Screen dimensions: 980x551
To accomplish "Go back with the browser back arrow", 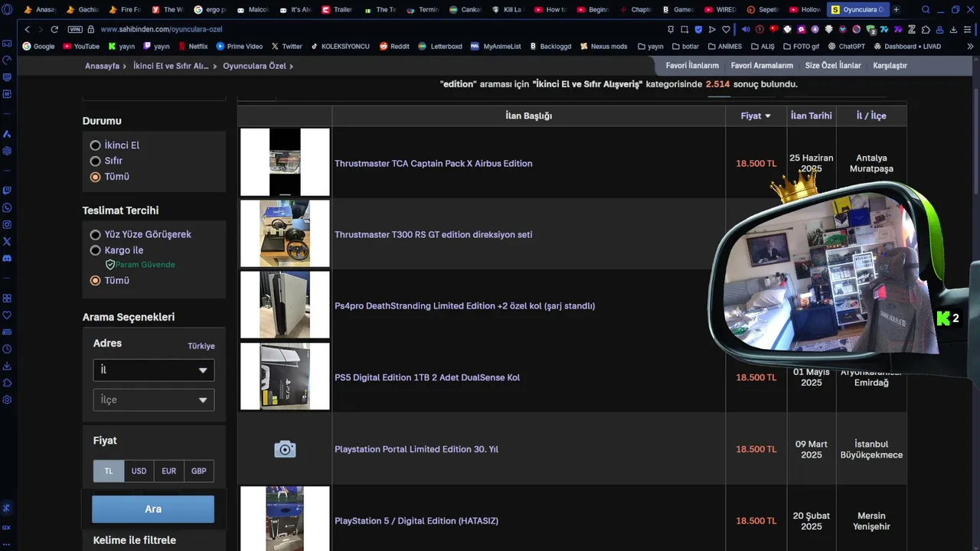I will [x=27, y=29].
